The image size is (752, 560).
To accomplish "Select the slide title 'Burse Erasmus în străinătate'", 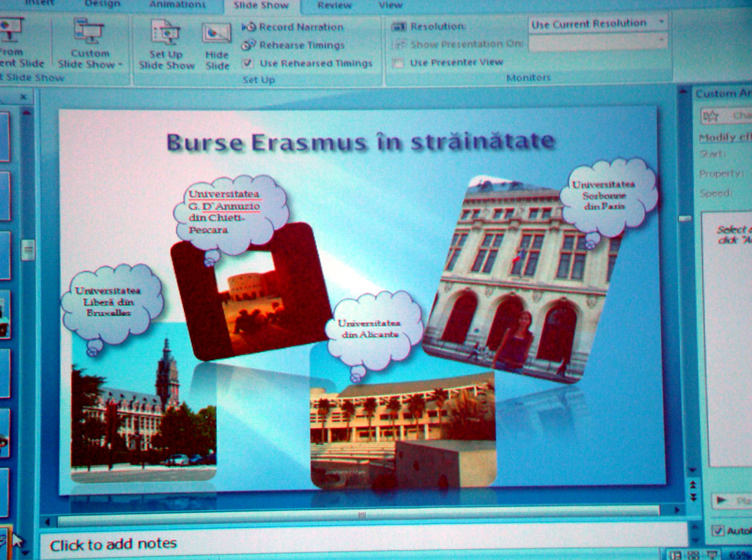I will pyautogui.click(x=361, y=142).
